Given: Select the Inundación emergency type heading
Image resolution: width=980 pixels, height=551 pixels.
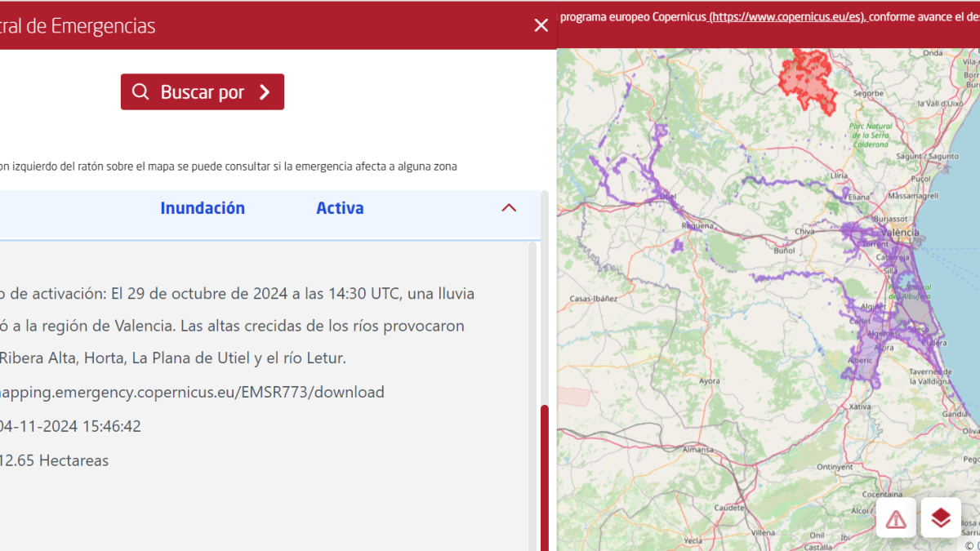Looking at the screenshot, I should [x=203, y=208].
